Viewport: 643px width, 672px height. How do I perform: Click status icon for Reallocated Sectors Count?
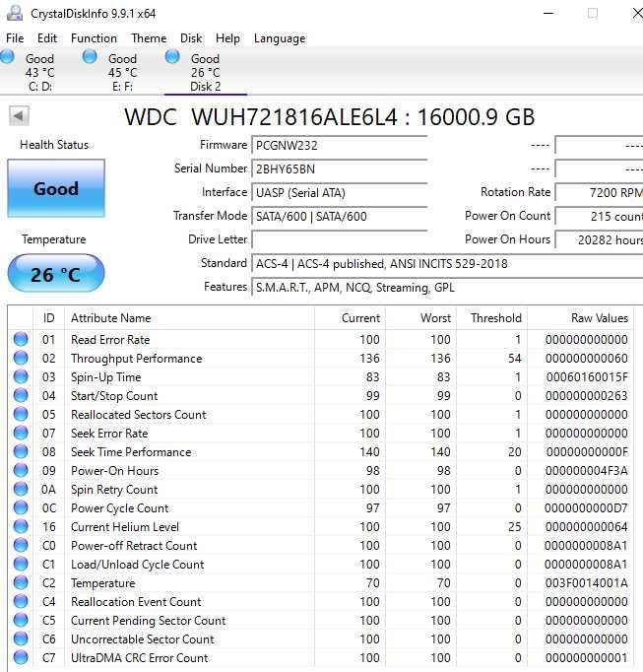pos(21,414)
